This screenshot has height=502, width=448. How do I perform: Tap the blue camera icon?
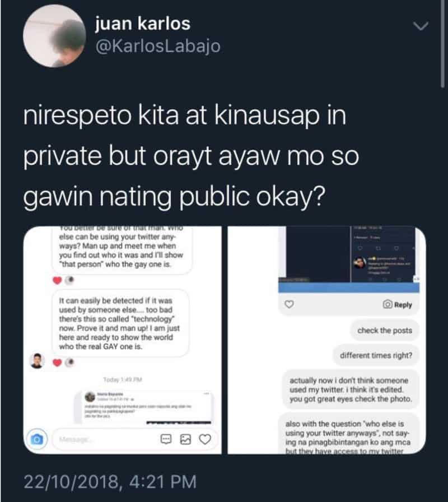[x=37, y=439]
